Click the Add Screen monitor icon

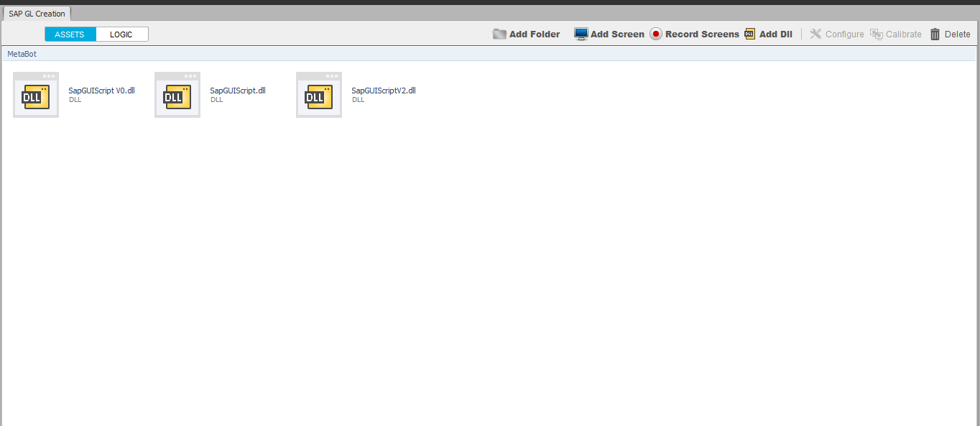[x=581, y=34]
